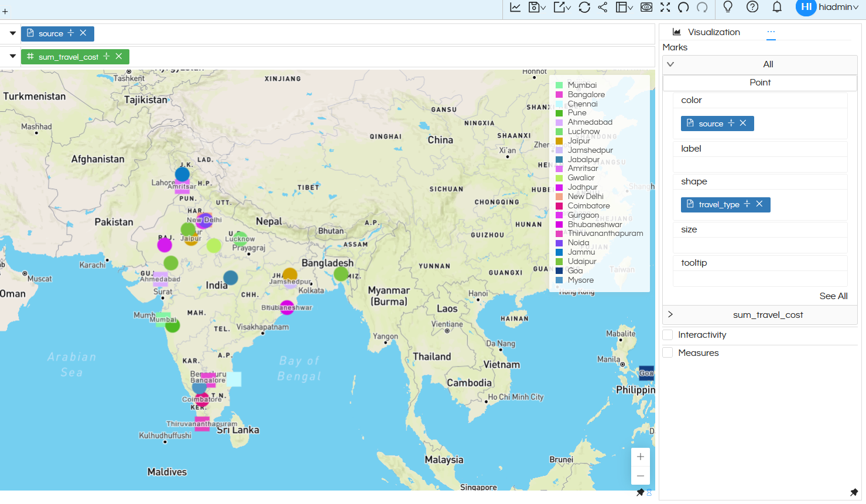Click the Mumbai legend color swatch
Screen dimensions: 866x504
pos(559,85)
